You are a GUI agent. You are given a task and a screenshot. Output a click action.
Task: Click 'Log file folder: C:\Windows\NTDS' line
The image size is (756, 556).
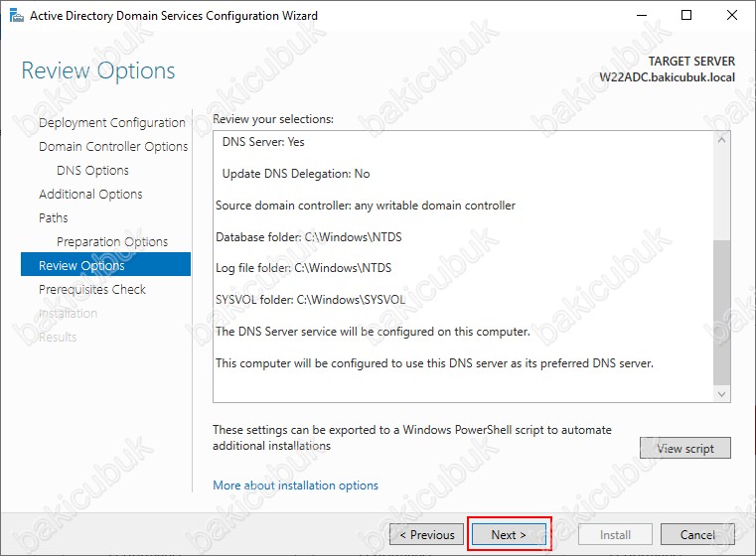point(304,268)
